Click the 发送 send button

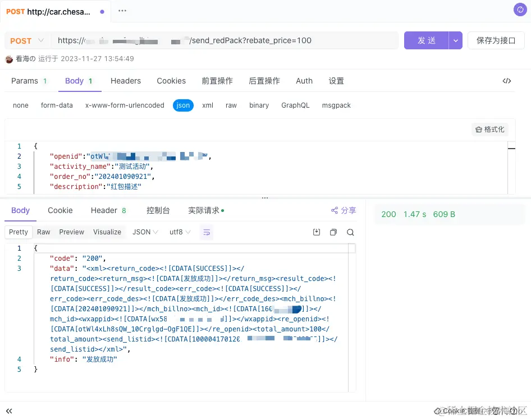(x=427, y=40)
